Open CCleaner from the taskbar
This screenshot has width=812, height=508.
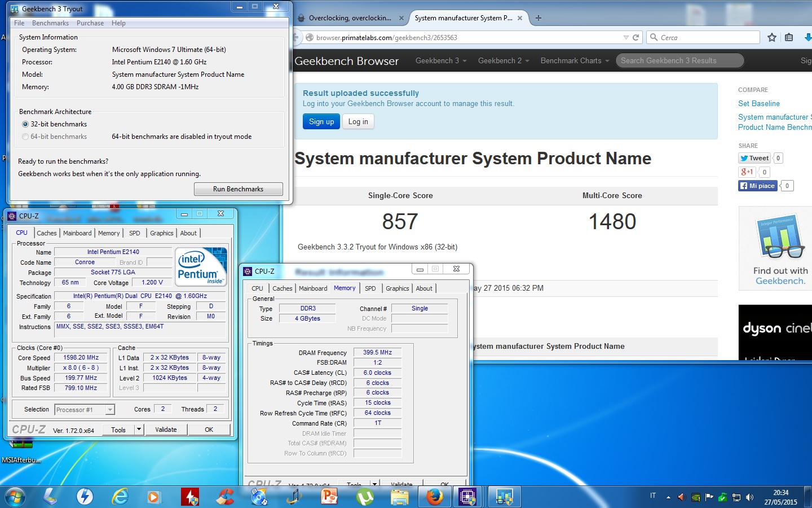pyautogui.click(x=225, y=497)
